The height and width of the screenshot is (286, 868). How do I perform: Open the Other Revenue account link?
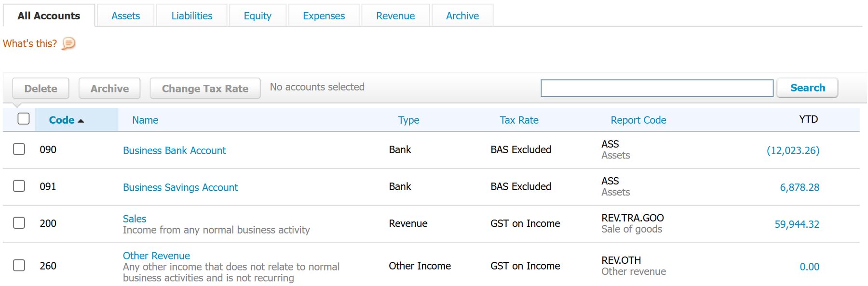(156, 256)
